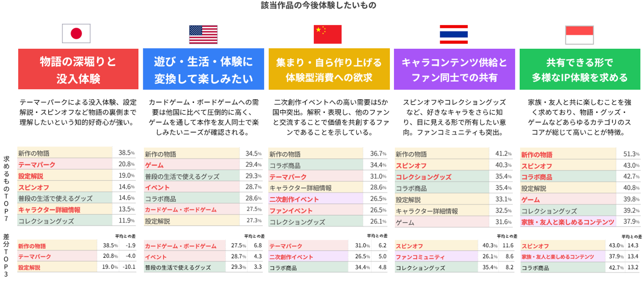The height and width of the screenshot is (281, 644).
Task: Select the blue 遊び・生活・体験に変換して楽しみたい header
Action: (x=203, y=70)
